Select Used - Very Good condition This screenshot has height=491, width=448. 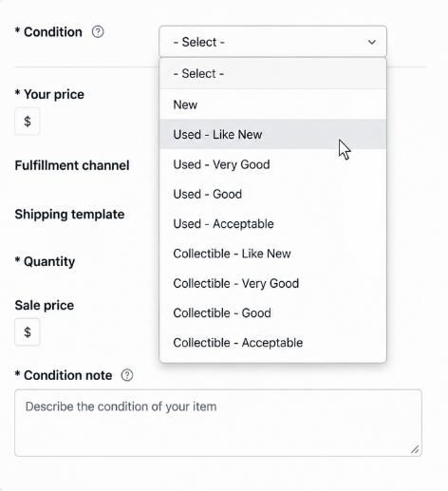[272, 164]
